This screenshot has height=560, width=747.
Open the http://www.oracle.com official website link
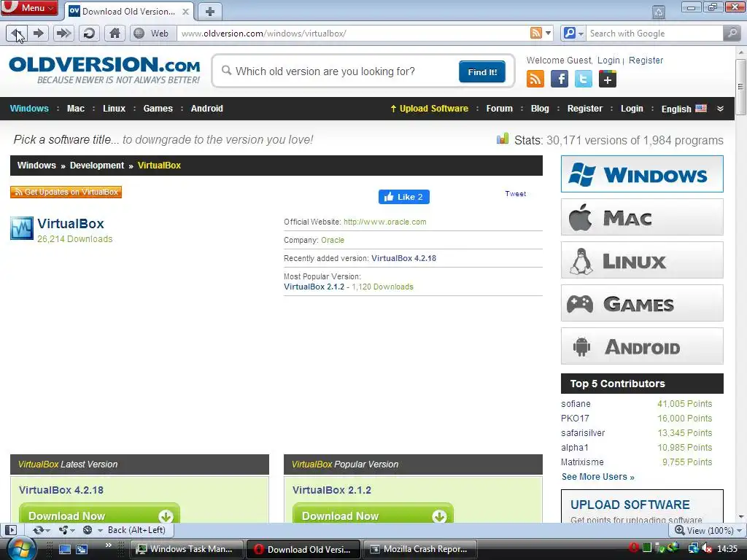(385, 222)
